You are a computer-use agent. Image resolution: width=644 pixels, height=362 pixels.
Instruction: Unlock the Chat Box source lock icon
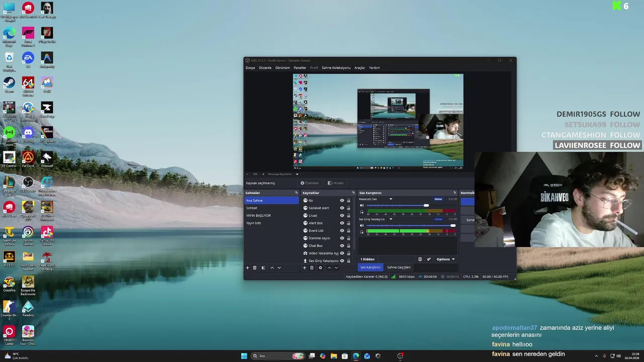click(x=348, y=245)
